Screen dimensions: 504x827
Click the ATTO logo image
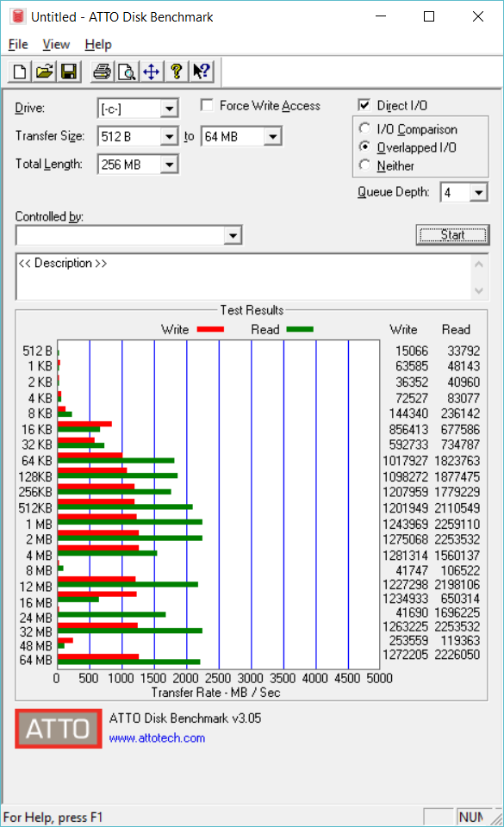[58, 729]
